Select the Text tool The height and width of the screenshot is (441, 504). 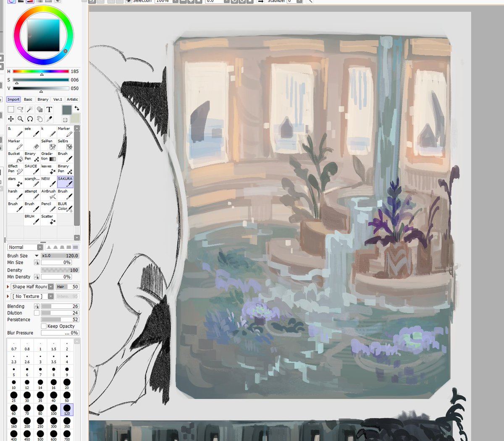tap(49, 110)
